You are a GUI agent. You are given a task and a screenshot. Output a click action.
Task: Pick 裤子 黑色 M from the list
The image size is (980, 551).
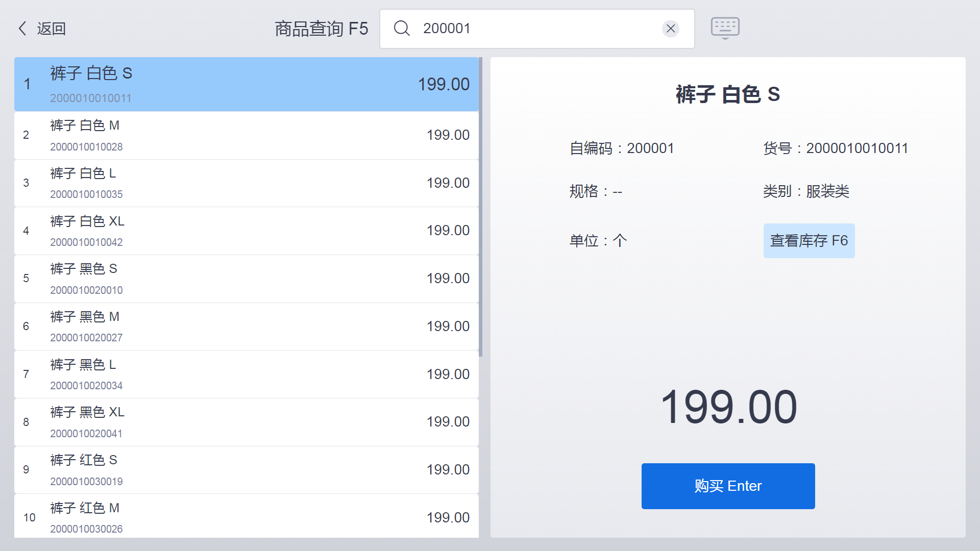click(246, 327)
